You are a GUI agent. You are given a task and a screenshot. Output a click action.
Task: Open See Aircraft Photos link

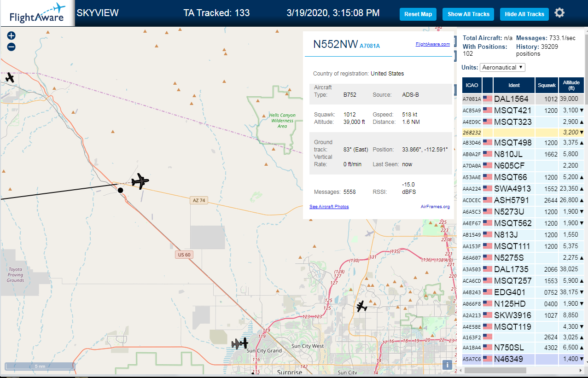click(x=329, y=207)
